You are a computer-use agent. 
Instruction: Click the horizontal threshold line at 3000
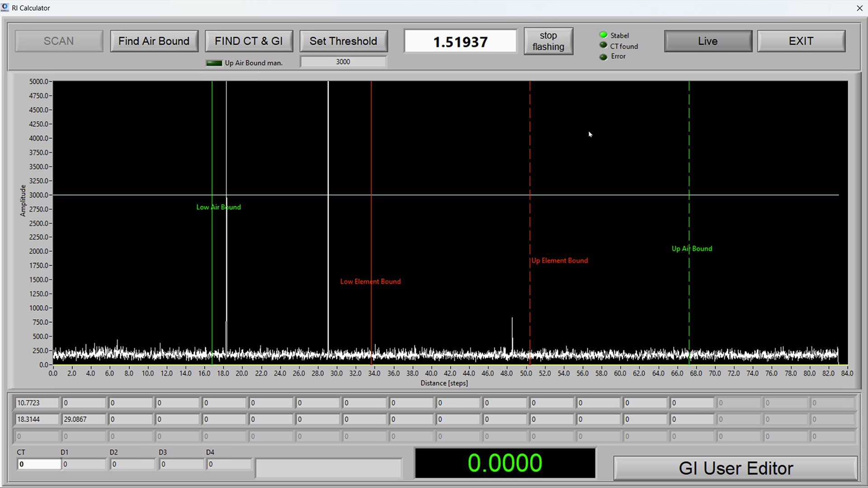pos(452,195)
